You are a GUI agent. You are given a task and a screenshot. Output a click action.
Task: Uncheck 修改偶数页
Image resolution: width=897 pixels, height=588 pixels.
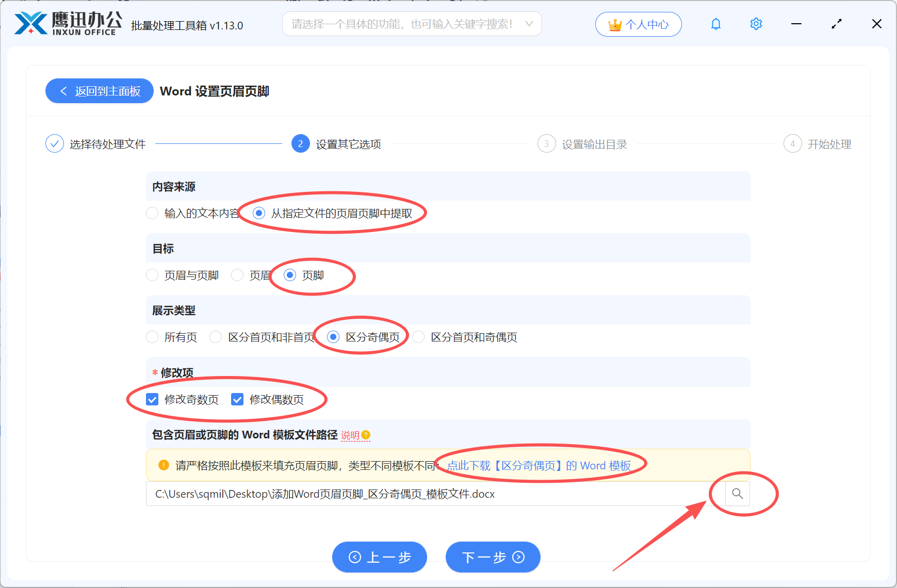click(x=237, y=399)
